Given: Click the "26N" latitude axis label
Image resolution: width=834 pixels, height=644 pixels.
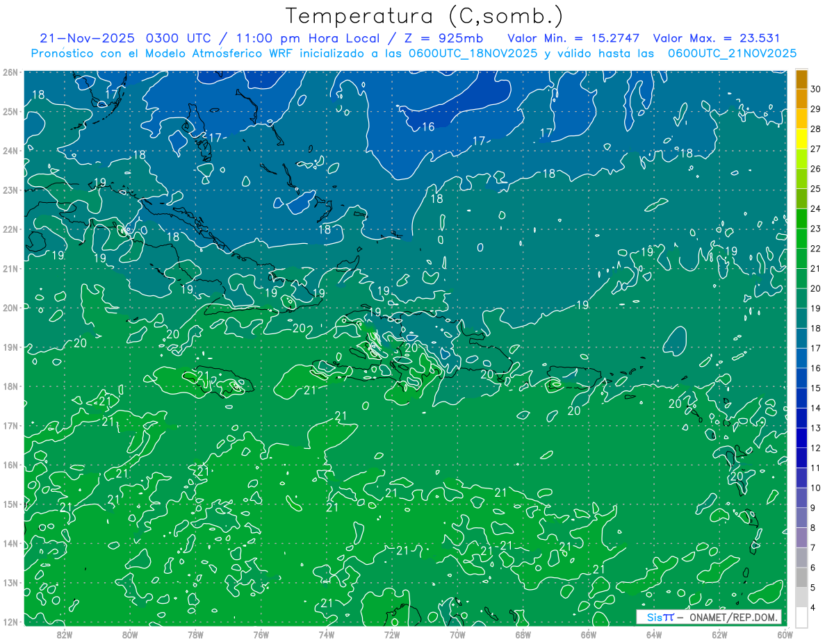Looking at the screenshot, I should pos(10,72).
